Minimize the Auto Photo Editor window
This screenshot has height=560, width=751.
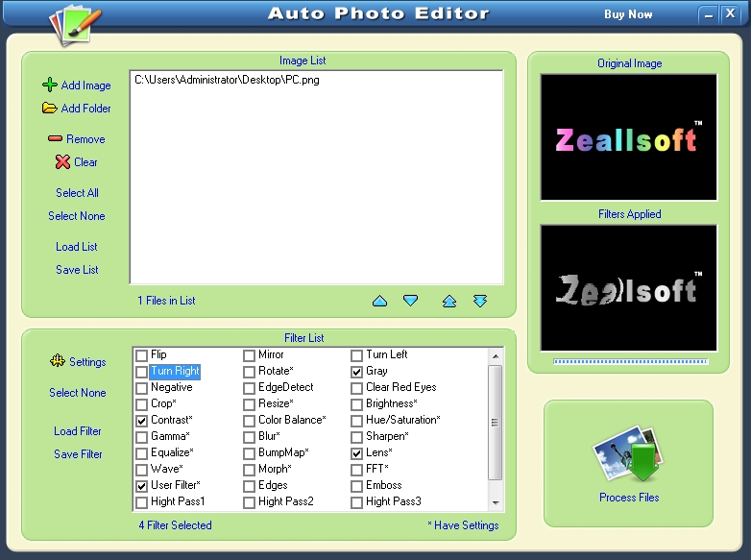[x=709, y=14]
